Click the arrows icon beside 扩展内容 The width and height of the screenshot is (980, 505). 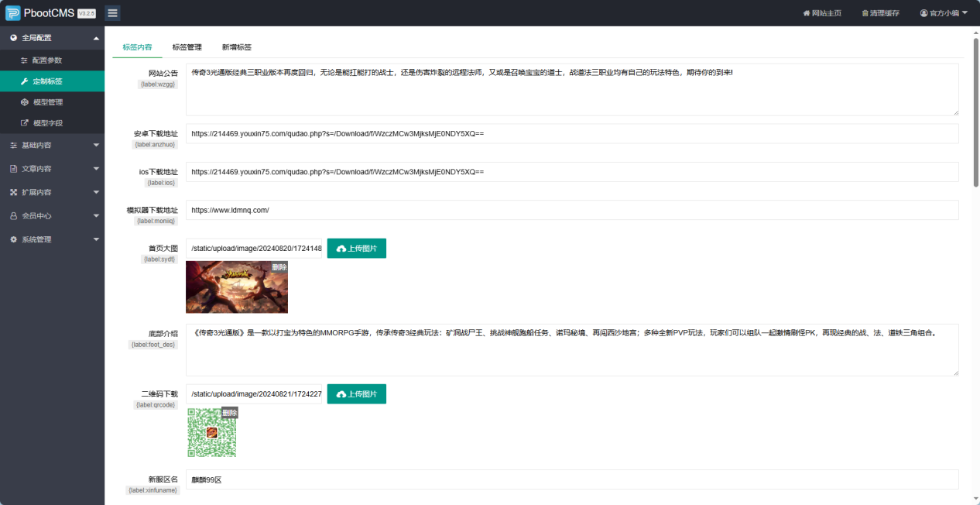click(14, 192)
